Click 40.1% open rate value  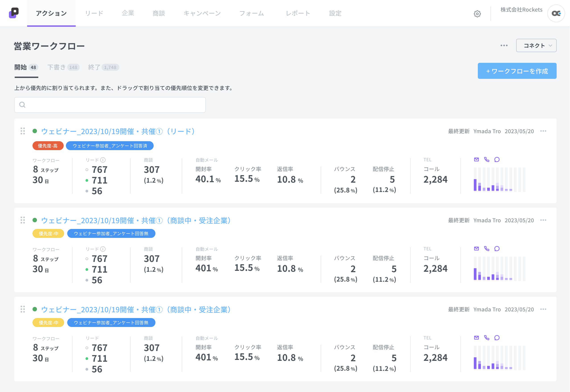coord(208,179)
